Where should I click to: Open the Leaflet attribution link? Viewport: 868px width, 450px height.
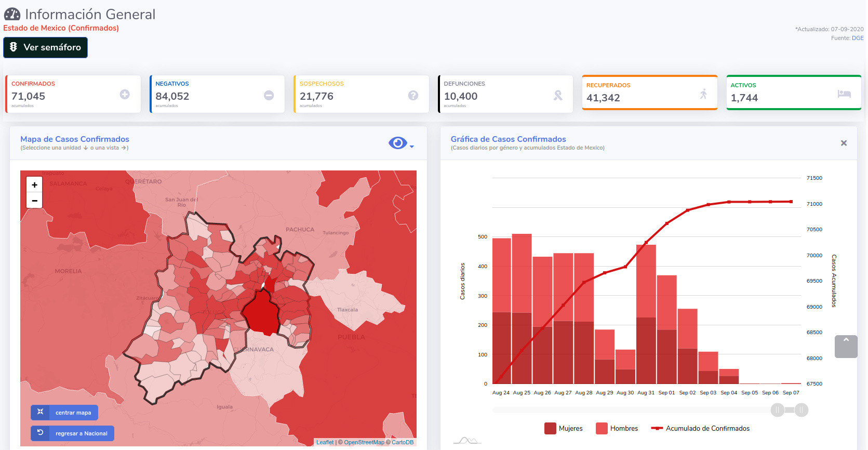pos(325,442)
